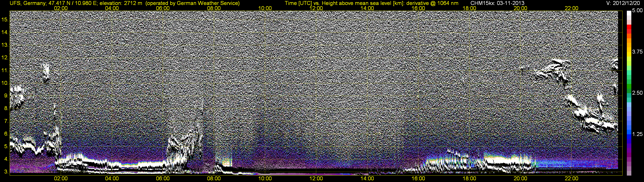Click the 5.00 value on color scale
Viewport: 644px width, 182px height.
(637, 10)
